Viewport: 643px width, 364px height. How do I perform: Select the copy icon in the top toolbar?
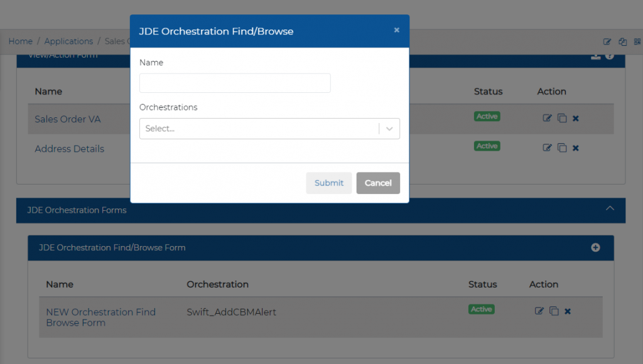click(x=622, y=41)
